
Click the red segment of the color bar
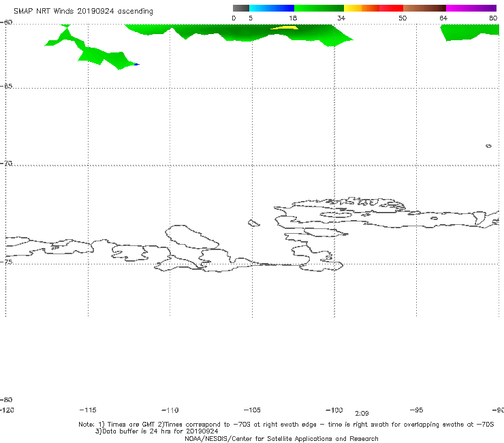click(x=391, y=8)
